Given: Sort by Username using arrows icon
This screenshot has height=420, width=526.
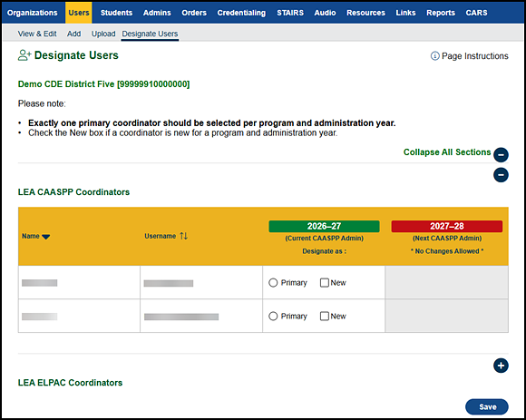Looking at the screenshot, I should (183, 236).
